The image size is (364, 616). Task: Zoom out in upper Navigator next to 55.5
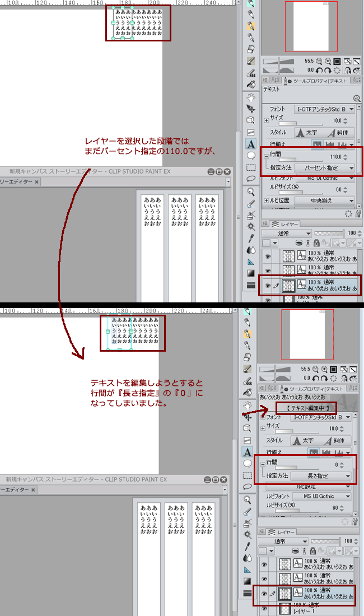[319, 61]
